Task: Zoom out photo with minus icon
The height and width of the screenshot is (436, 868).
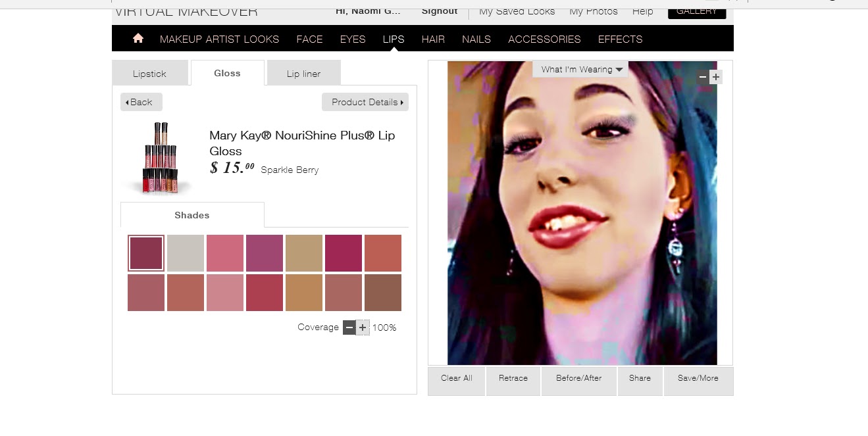Action: pyautogui.click(x=703, y=77)
